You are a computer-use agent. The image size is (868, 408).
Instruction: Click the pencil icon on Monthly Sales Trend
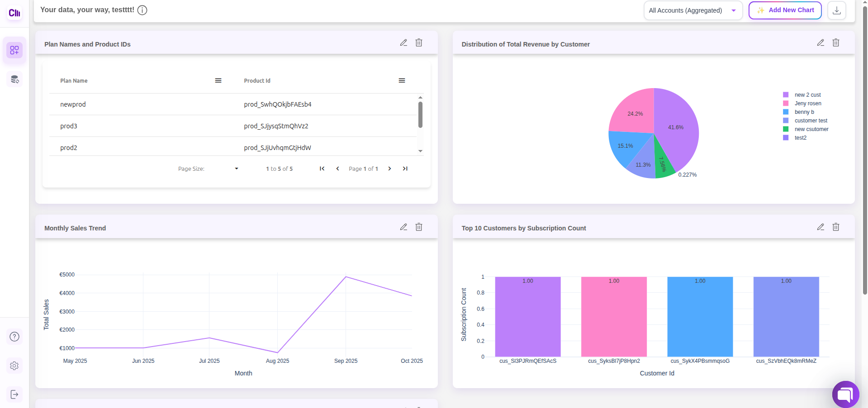click(x=403, y=227)
